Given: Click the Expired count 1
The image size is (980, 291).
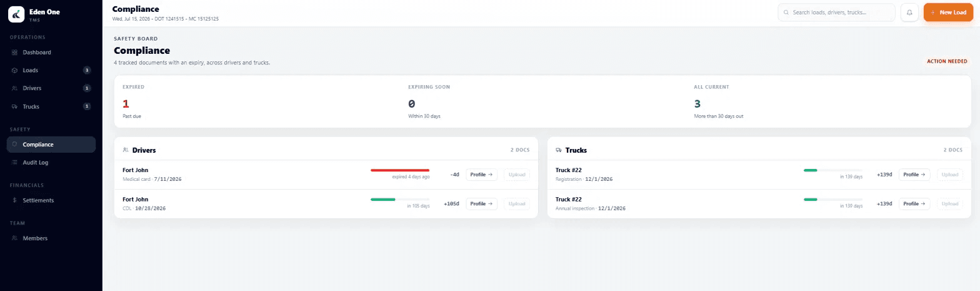Looking at the screenshot, I should tap(126, 104).
